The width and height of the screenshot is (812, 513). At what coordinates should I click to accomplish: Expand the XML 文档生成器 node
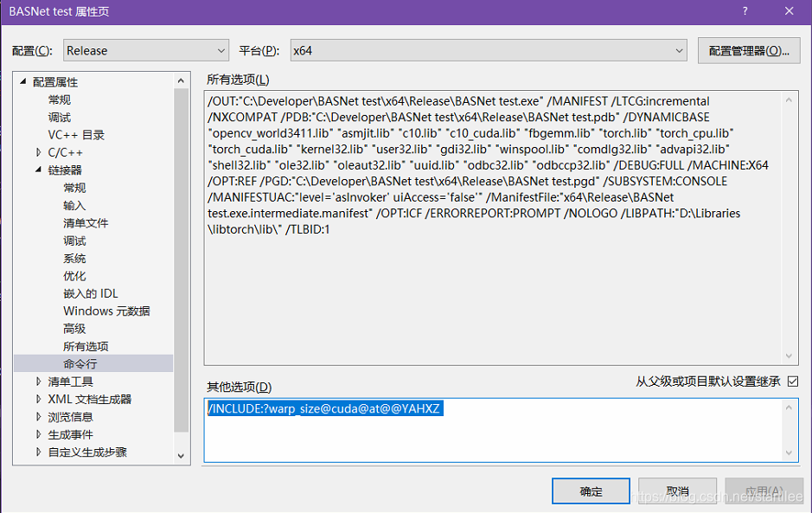point(38,399)
